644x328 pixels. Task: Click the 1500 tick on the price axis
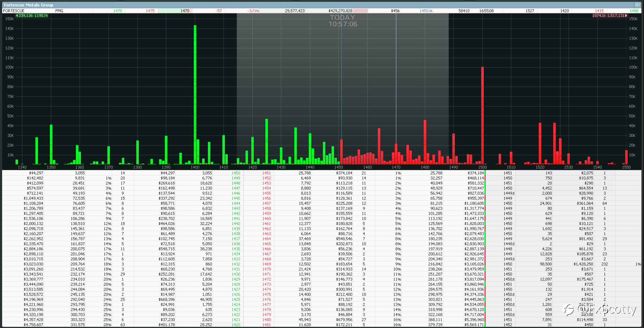482,167
